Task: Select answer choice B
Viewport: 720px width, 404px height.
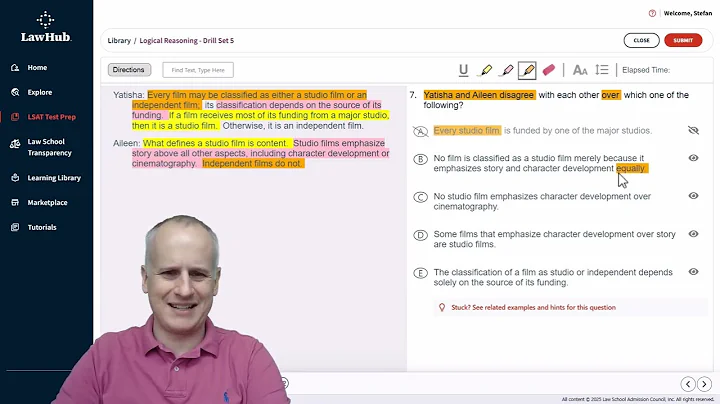Action: click(x=420, y=159)
